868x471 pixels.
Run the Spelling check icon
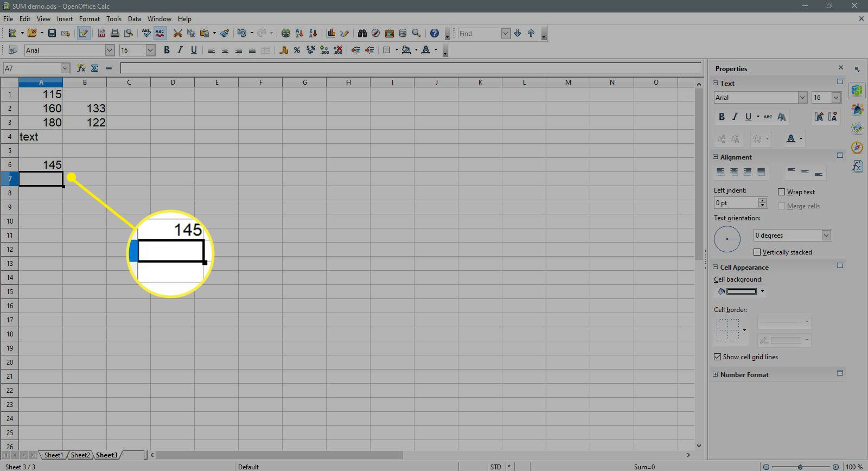[146, 34]
